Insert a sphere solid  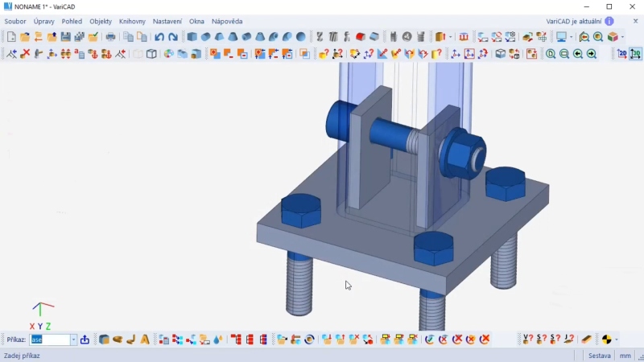pos(301,37)
